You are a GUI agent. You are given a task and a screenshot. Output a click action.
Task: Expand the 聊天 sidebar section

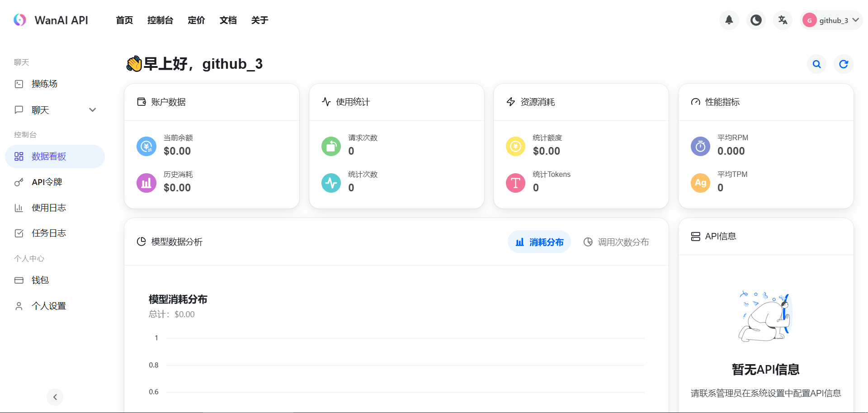pyautogui.click(x=40, y=109)
